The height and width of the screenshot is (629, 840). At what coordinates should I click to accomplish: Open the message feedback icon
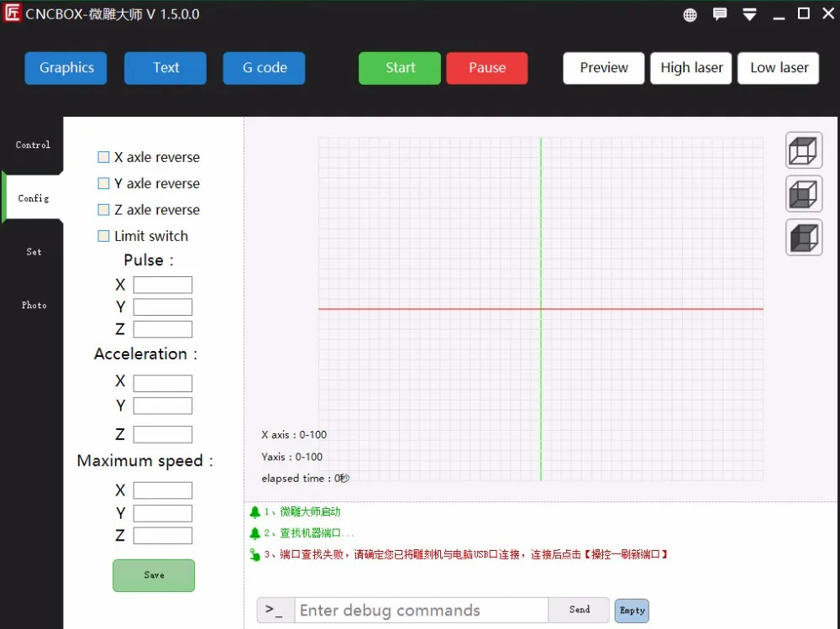click(720, 14)
